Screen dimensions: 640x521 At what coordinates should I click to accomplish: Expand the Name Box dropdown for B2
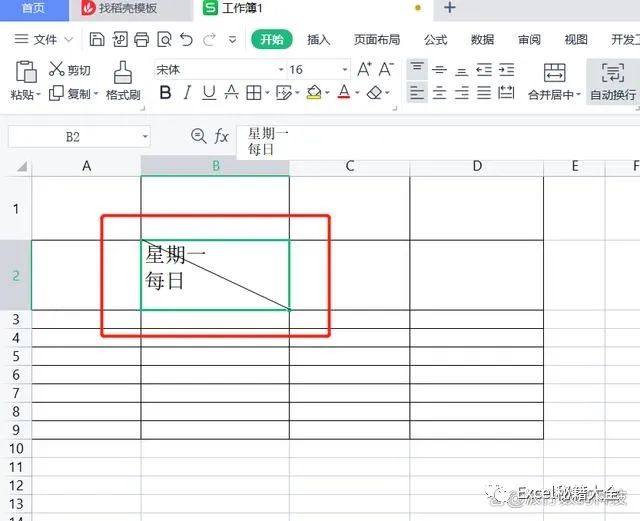pos(145,137)
